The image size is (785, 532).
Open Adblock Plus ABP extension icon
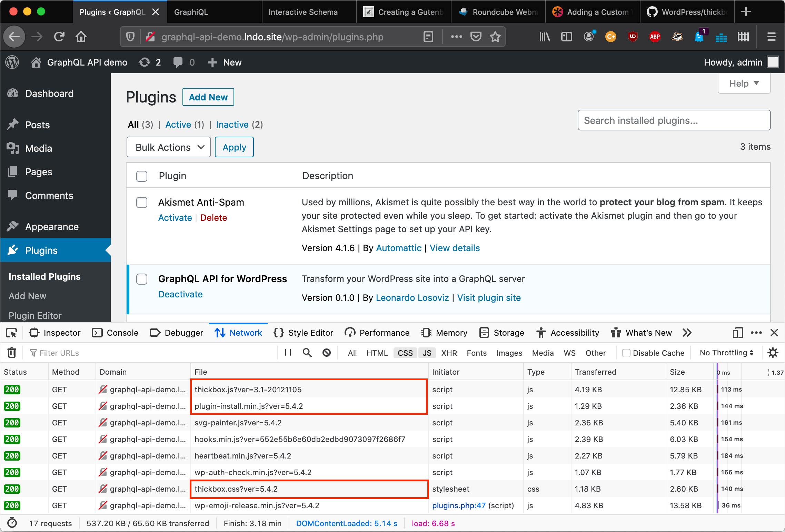pyautogui.click(x=655, y=37)
